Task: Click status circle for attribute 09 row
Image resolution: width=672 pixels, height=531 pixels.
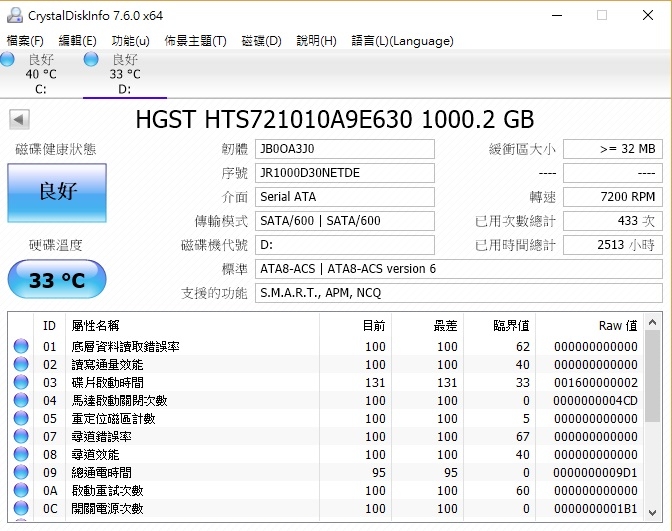Action: pos(21,472)
